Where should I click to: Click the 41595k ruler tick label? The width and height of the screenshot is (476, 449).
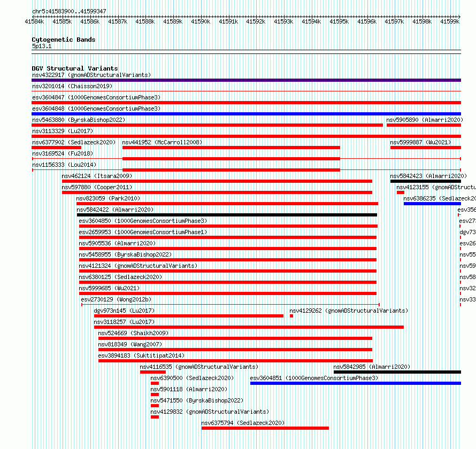(339, 21)
